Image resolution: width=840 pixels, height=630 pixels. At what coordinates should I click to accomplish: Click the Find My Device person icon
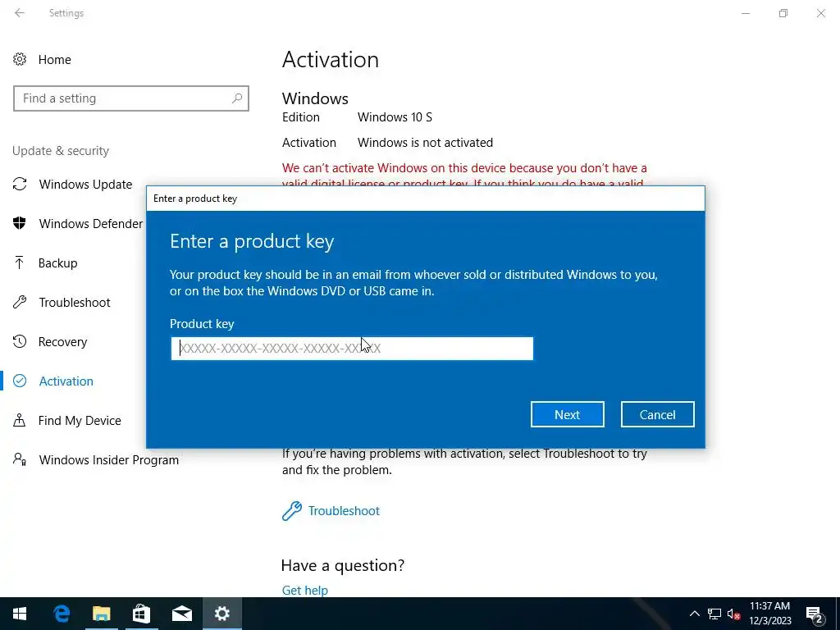click(x=20, y=420)
